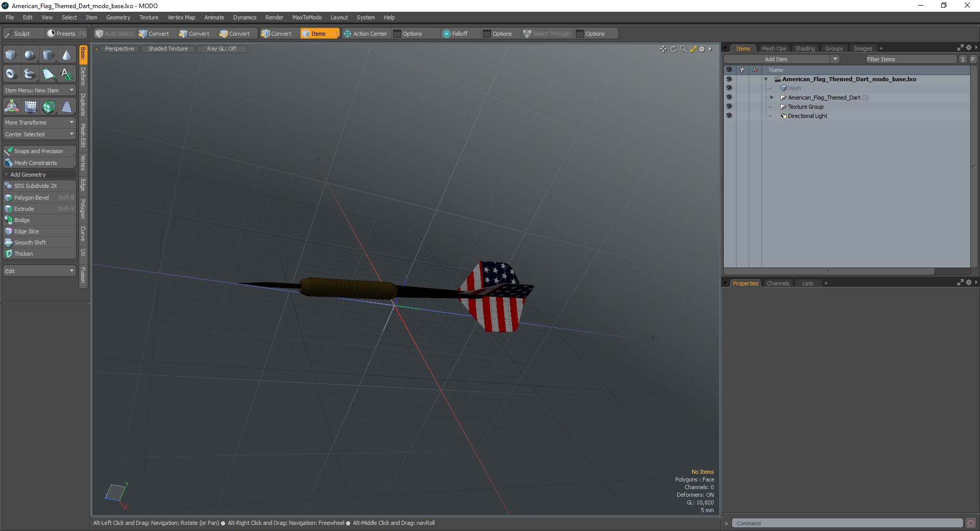980x531 pixels.
Task: Toggle visibility of Mesh item
Action: pyautogui.click(x=729, y=88)
